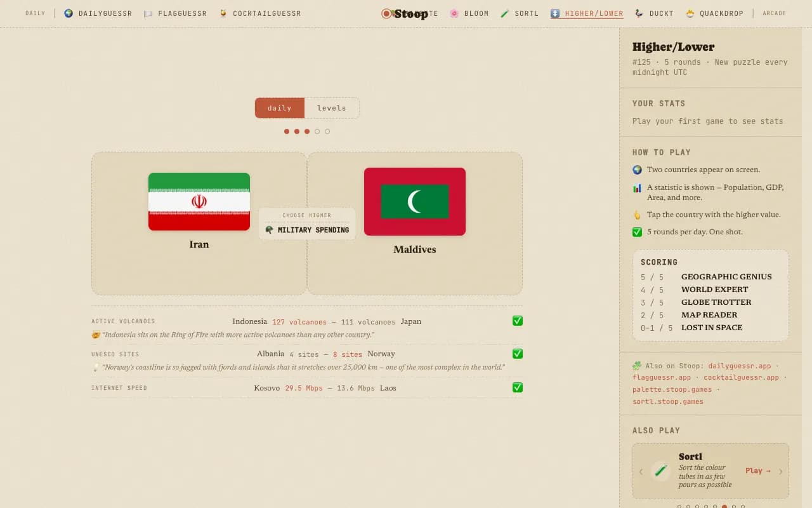This screenshot has height=508, width=812.
Task: Click the cocktail icon beside CocktailGuessr
Action: click(223, 13)
